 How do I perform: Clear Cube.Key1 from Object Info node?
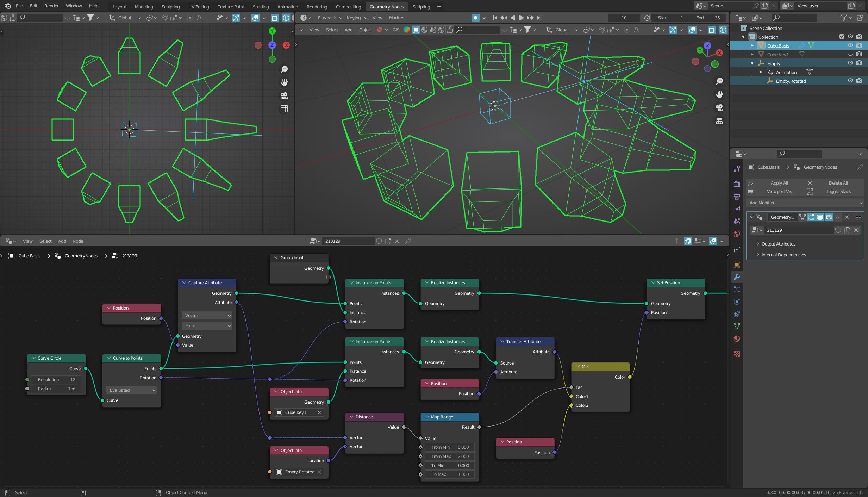[x=319, y=412]
